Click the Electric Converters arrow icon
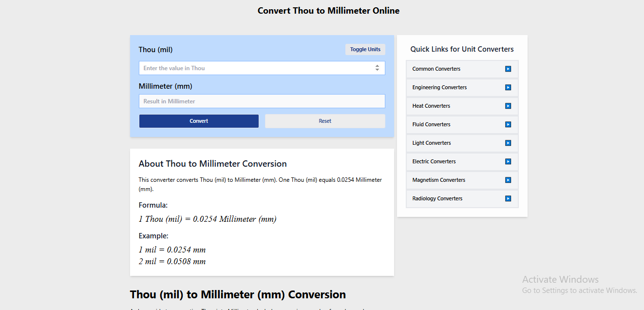The height and width of the screenshot is (310, 644). tap(508, 161)
